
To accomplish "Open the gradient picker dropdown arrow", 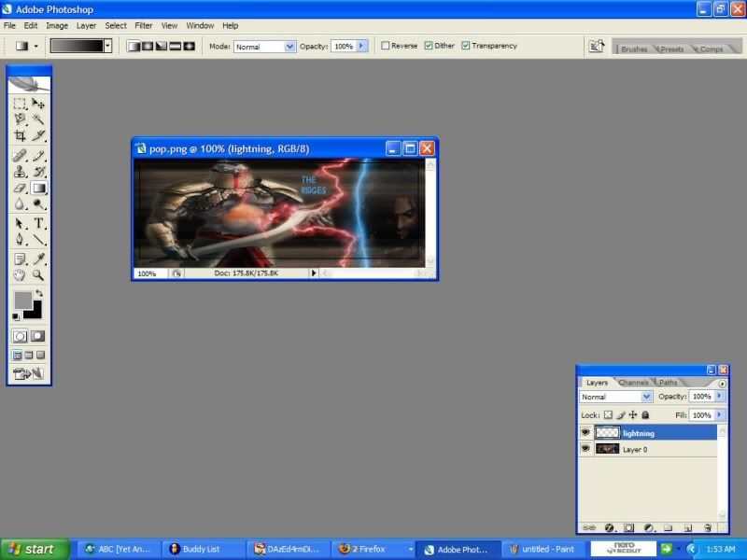I will point(107,46).
